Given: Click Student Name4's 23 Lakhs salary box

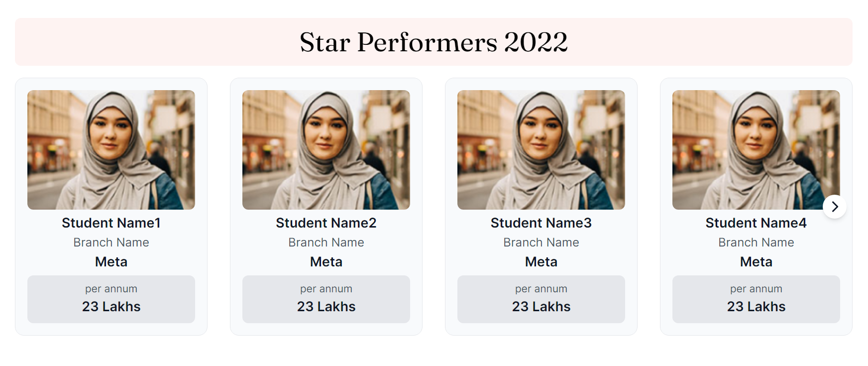Looking at the screenshot, I should pyautogui.click(x=756, y=299).
